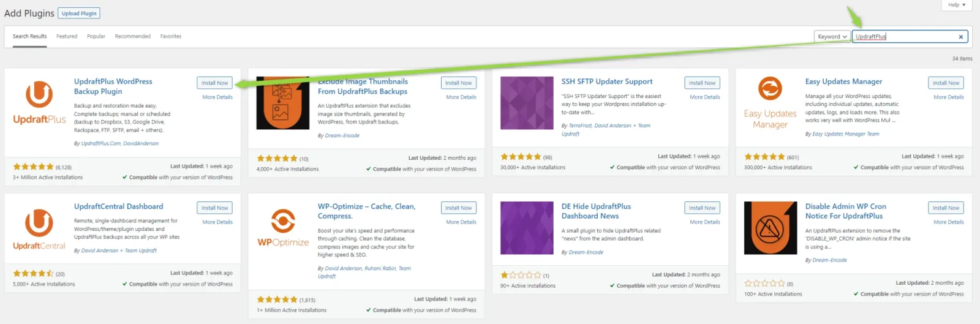Switch to the Search Results tab
This screenshot has width=980, height=324.
tap(29, 36)
